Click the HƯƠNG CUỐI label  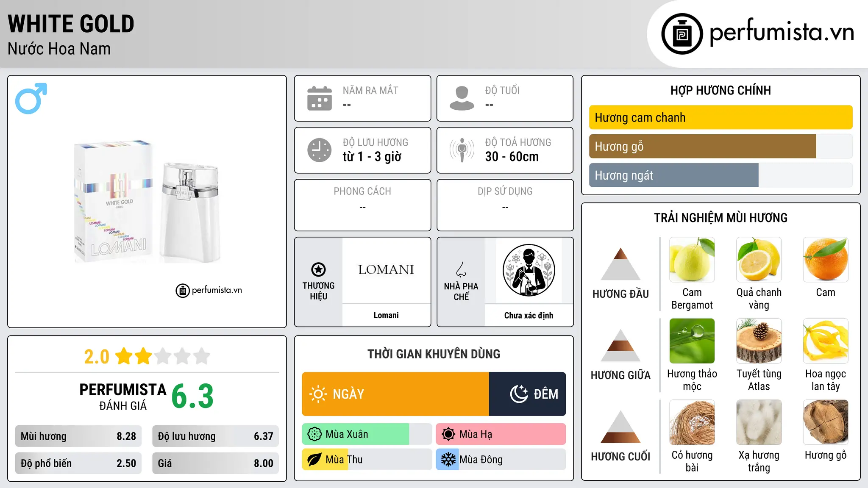pyautogui.click(x=620, y=456)
